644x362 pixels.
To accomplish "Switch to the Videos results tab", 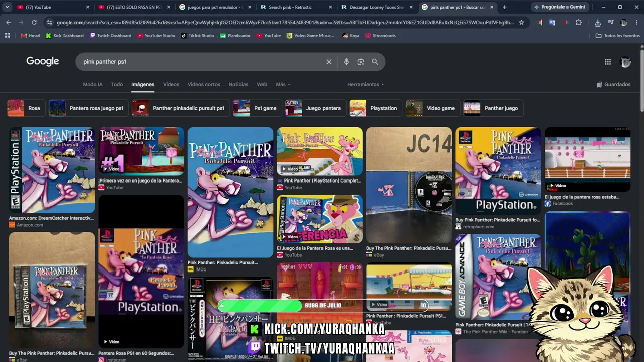I will (x=171, y=84).
